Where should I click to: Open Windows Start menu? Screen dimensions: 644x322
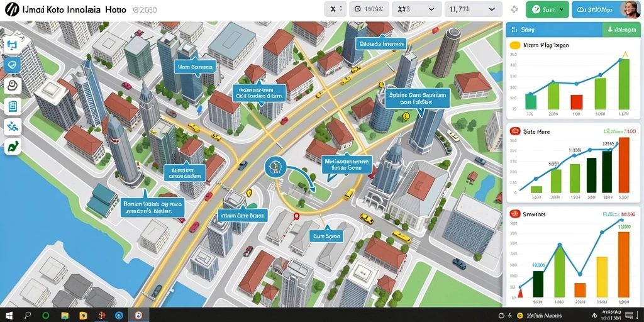8,316
